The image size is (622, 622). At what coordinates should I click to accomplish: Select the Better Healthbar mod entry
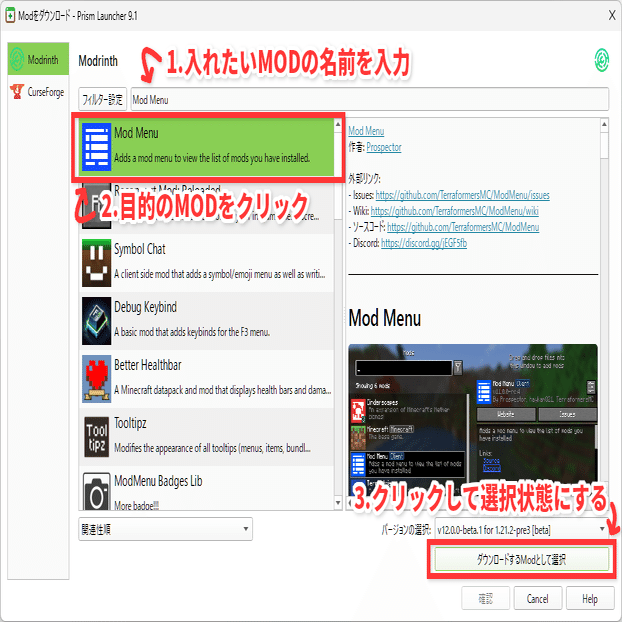tap(207, 378)
